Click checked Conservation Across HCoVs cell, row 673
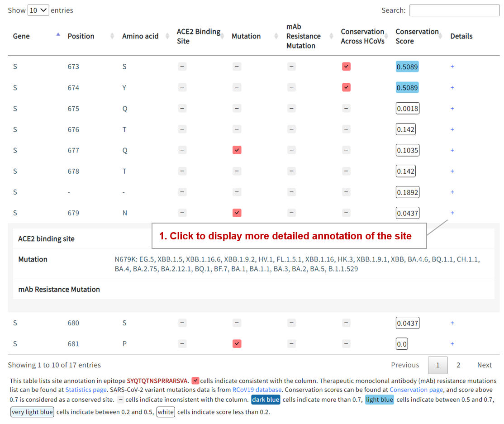Viewport: 504px width, 424px height. point(346,67)
